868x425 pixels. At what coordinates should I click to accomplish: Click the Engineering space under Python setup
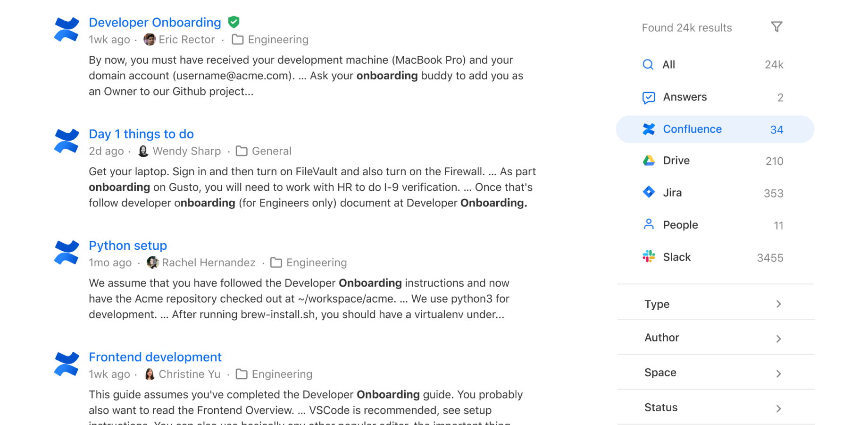pyautogui.click(x=317, y=263)
